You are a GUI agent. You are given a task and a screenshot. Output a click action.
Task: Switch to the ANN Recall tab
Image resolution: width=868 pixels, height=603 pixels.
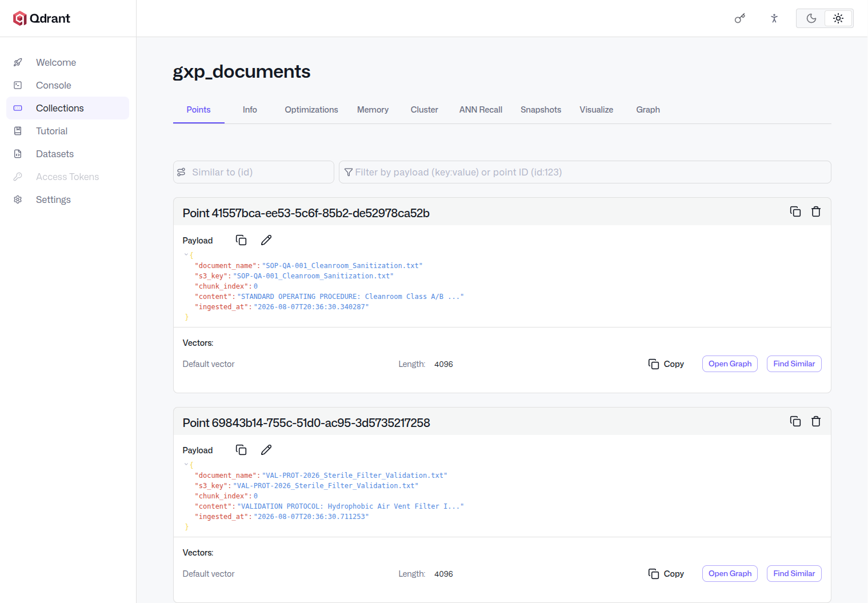pos(481,110)
